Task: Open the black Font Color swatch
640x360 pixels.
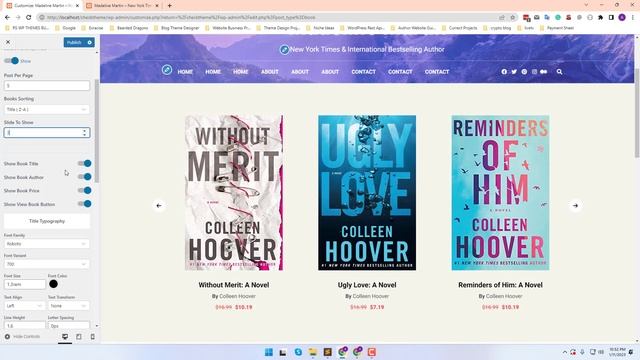Action: coord(53,284)
